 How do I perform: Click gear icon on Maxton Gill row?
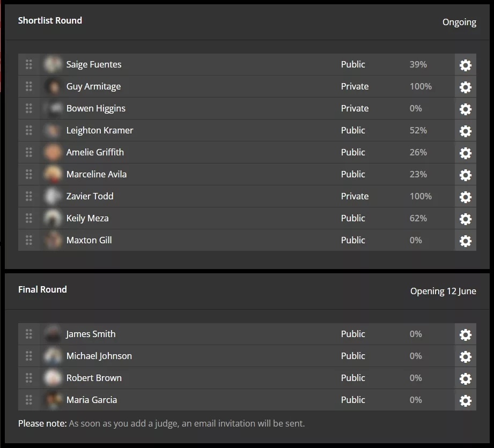tap(465, 241)
